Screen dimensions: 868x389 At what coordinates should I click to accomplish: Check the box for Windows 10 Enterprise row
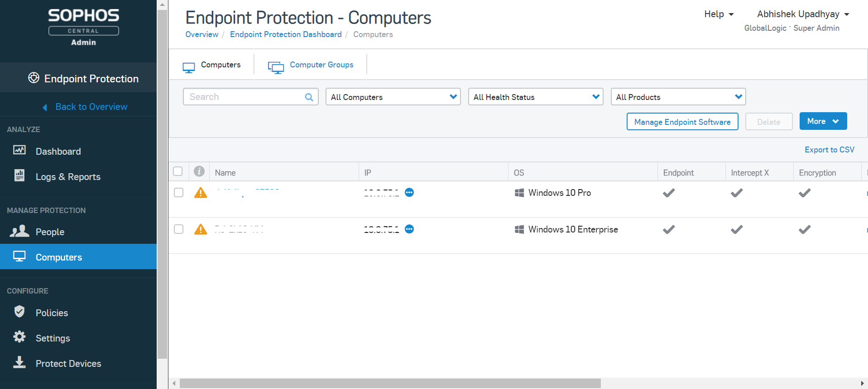[179, 229]
